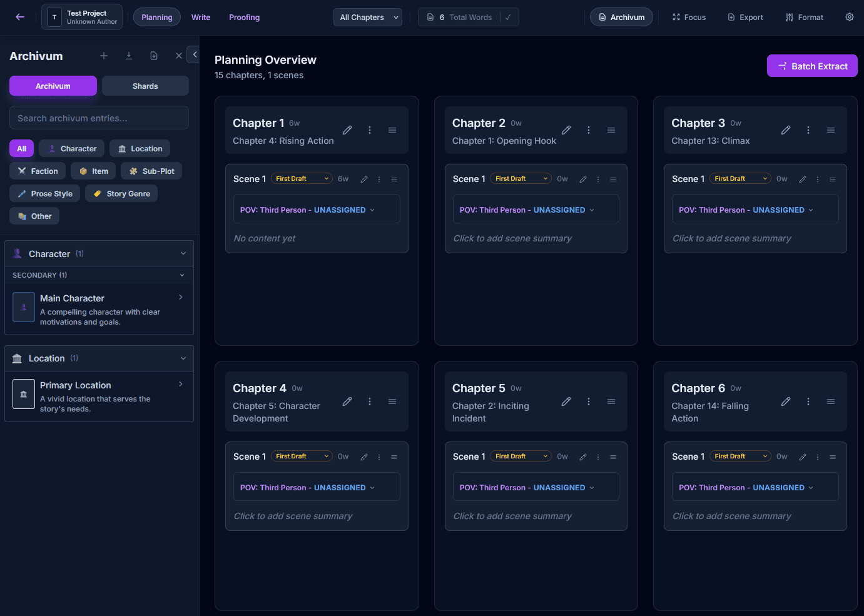The height and width of the screenshot is (616, 864).
Task: Filter entries by Prose Style chip
Action: point(45,193)
